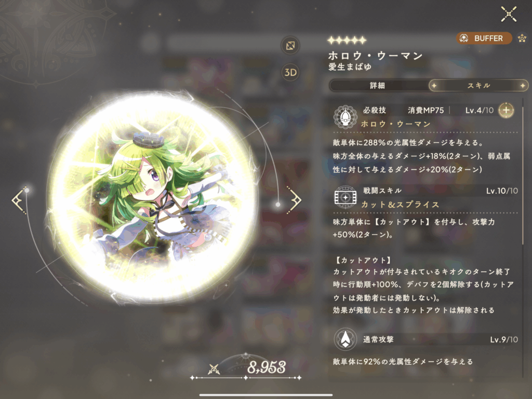The image size is (532, 399).
Task: Tap the plus button to level up 必殺技
Action: pyautogui.click(x=506, y=110)
